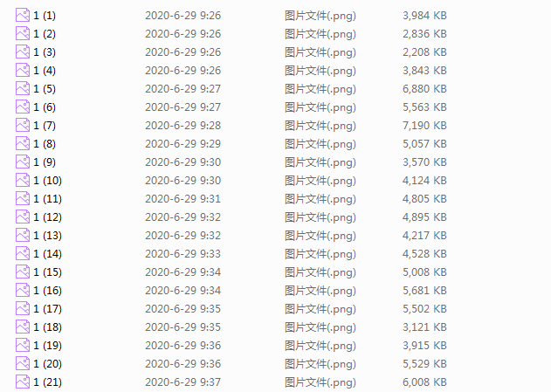Viewport: 551px width, 392px height.
Task: Click the 2020-6-29 9:37 date entry
Action: point(183,382)
